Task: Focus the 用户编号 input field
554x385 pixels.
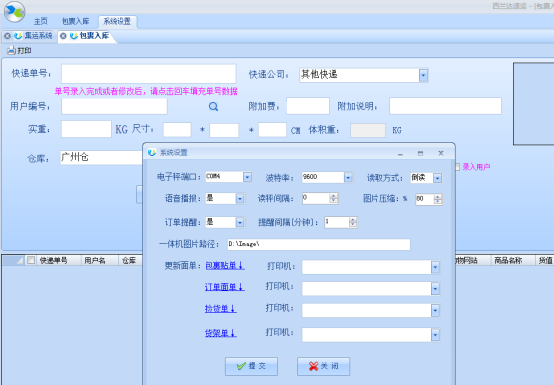Action: pyautogui.click(x=114, y=106)
